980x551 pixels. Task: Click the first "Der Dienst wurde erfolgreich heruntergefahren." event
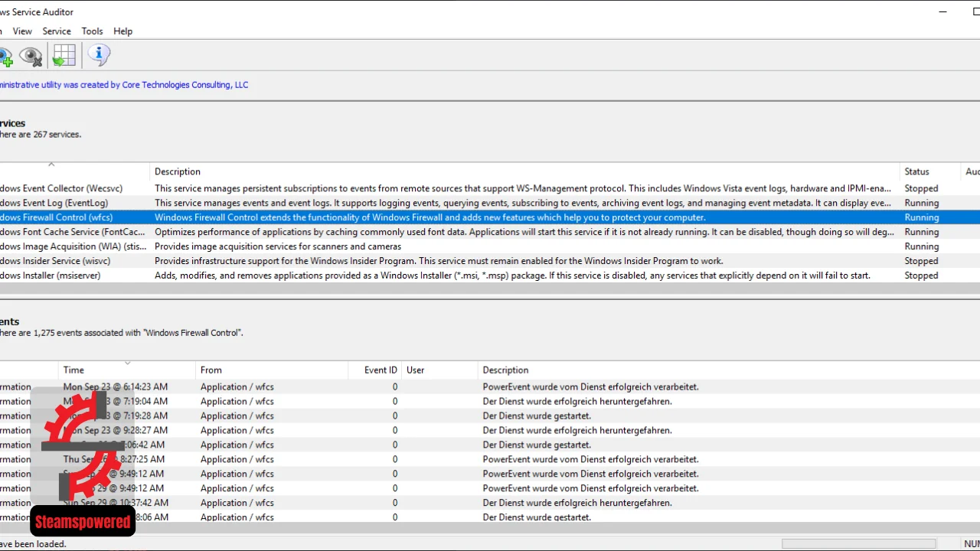pos(577,402)
